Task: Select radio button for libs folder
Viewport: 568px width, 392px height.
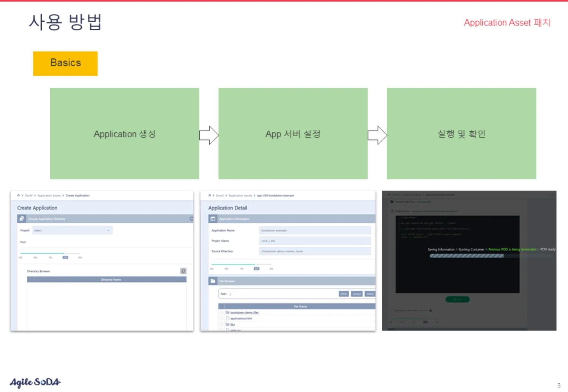Action: 221,324
